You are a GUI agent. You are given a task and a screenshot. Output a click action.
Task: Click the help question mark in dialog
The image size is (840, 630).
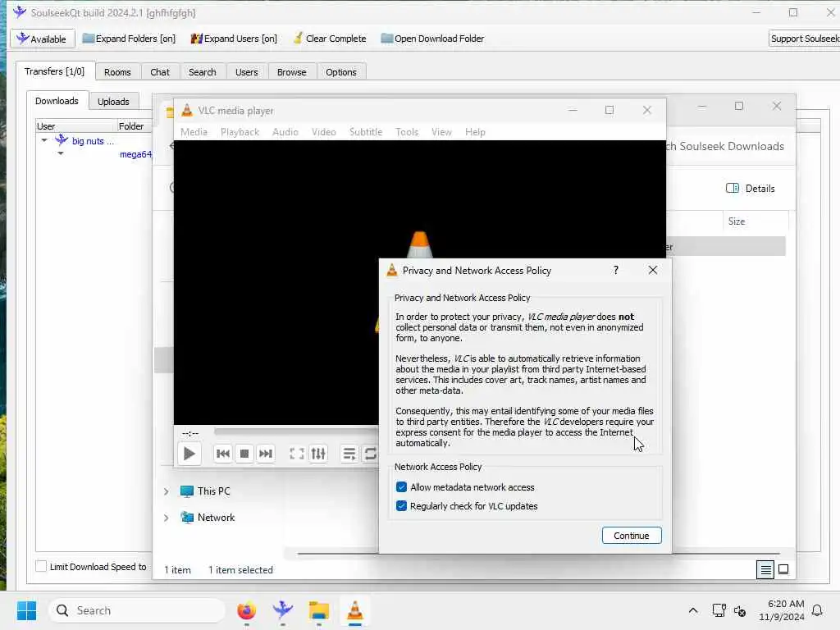(616, 270)
